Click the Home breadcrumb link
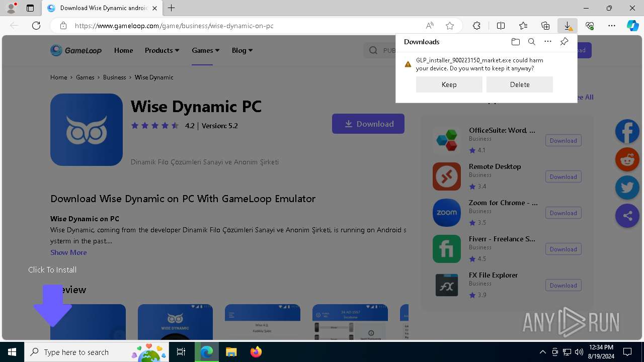The width and height of the screenshot is (644, 362). tap(58, 77)
